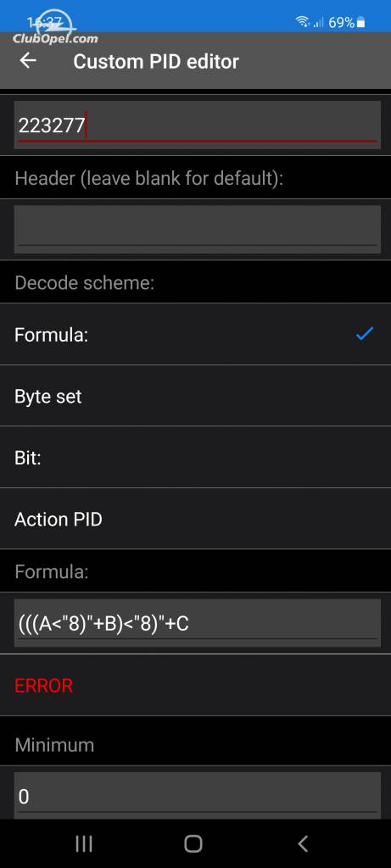Tap the Minimum value field showing 0
This screenshot has height=868, width=391.
tap(197, 795)
